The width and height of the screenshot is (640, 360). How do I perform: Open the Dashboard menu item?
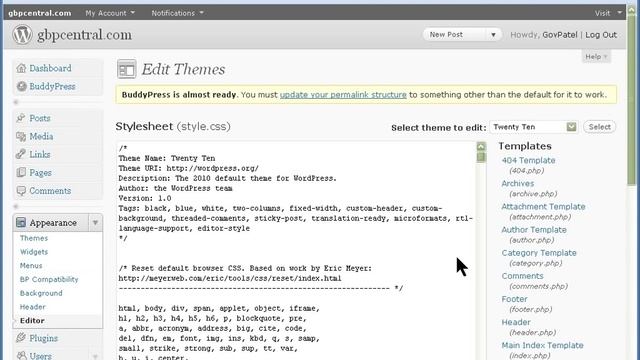click(x=50, y=68)
